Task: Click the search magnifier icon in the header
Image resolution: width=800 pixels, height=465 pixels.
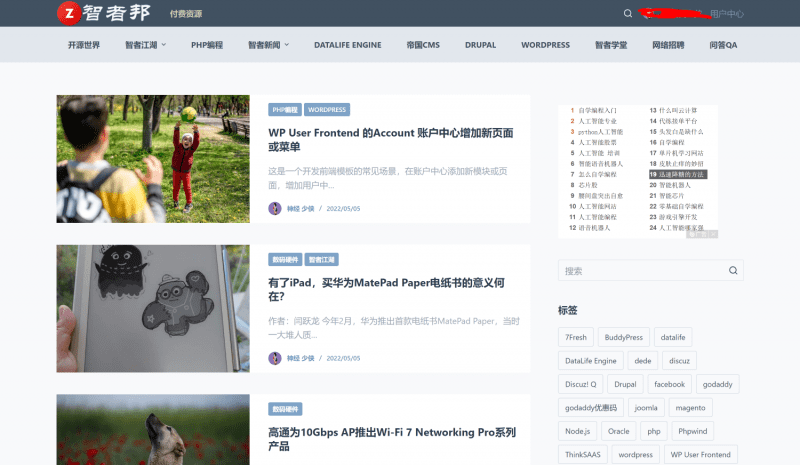Action: pyautogui.click(x=628, y=14)
